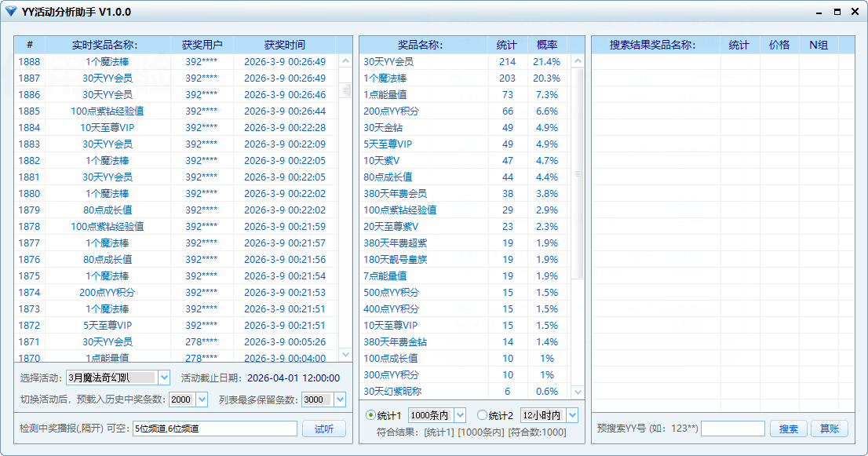Select row 1884 10天至尊VIP
The height and width of the screenshot is (456, 868).
click(177, 128)
